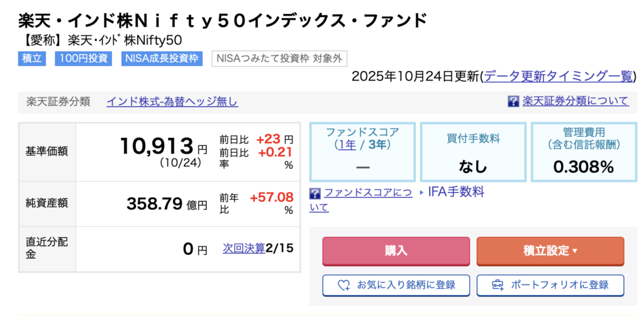Add fund with ポートフォリオに登録 button
This screenshot has width=644, height=316.
pos(550,285)
